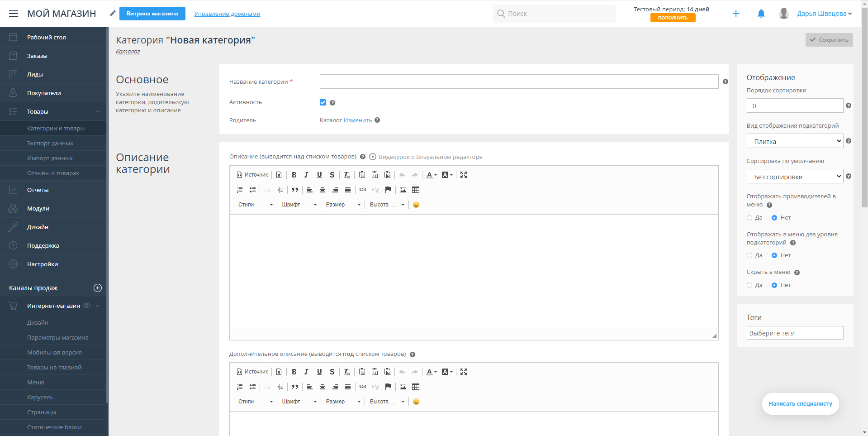Insert image icon in first editor
Image resolution: width=868 pixels, height=436 pixels.
[x=403, y=190]
